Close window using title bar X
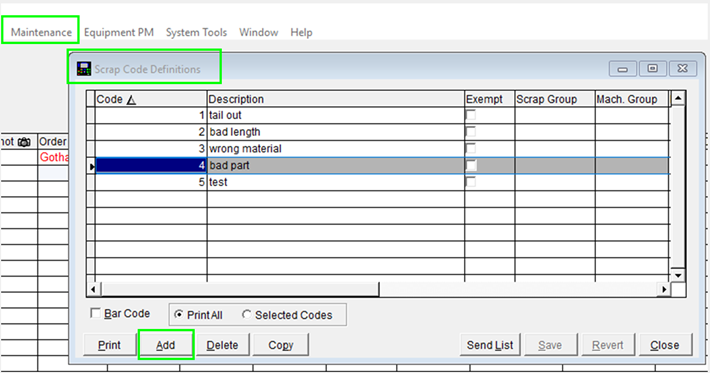The width and height of the screenshot is (710, 373). tap(682, 69)
